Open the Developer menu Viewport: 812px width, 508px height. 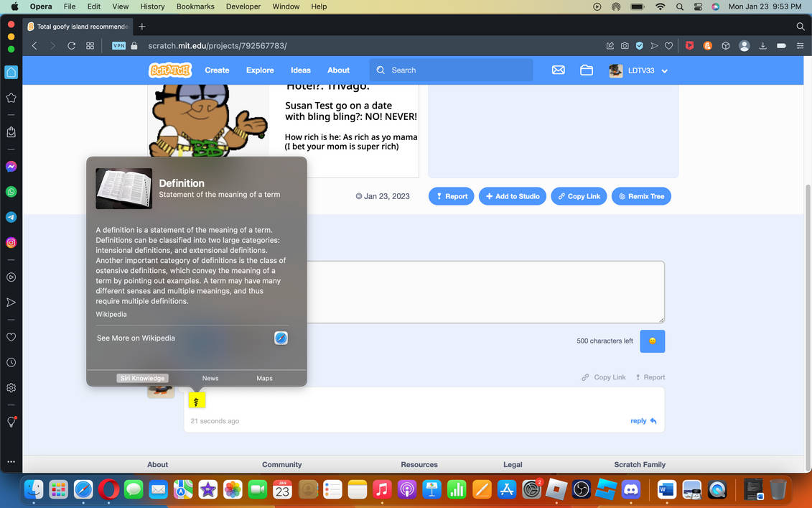243,6
